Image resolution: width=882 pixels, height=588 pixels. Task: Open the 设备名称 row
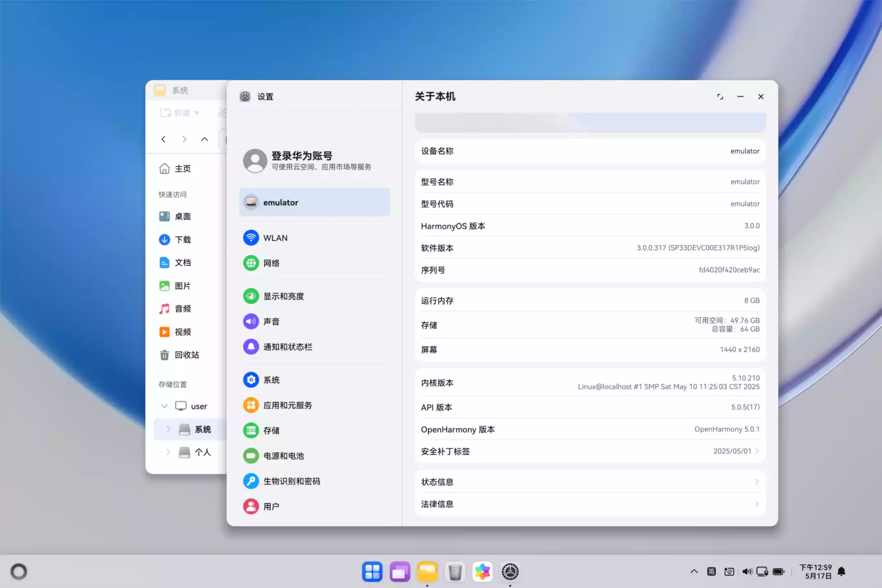(x=590, y=151)
